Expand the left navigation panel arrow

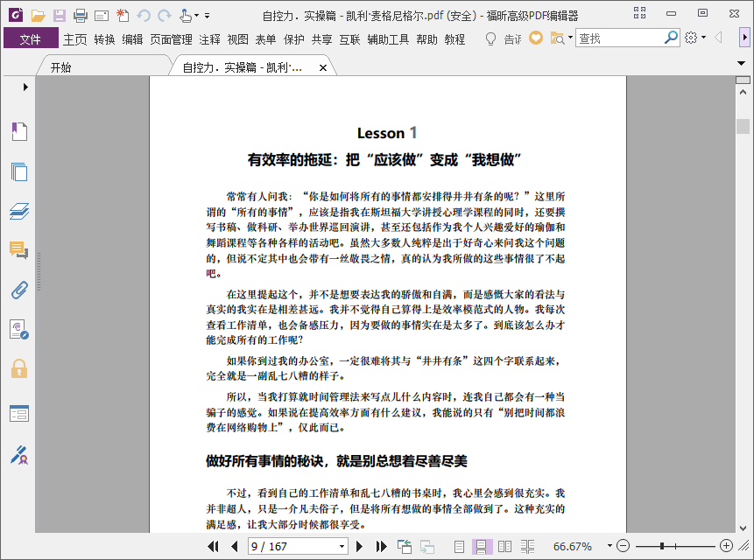pyautogui.click(x=25, y=87)
